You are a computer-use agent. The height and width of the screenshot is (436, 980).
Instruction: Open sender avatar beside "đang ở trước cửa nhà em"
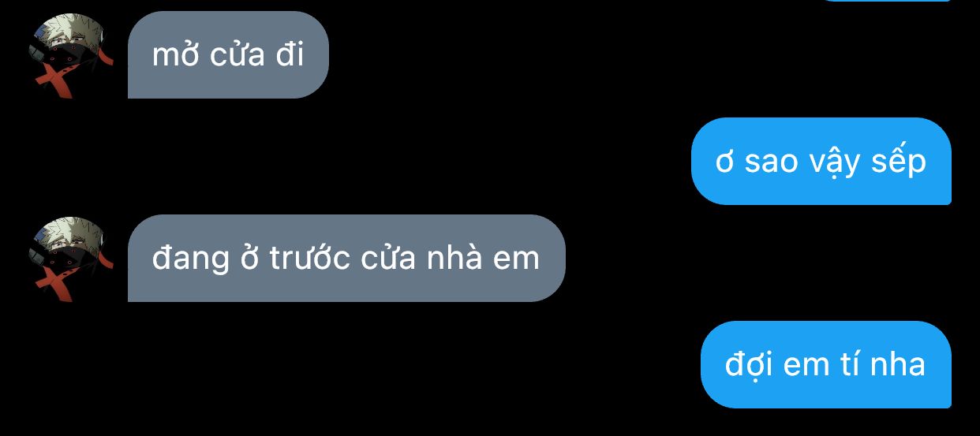[x=72, y=259]
